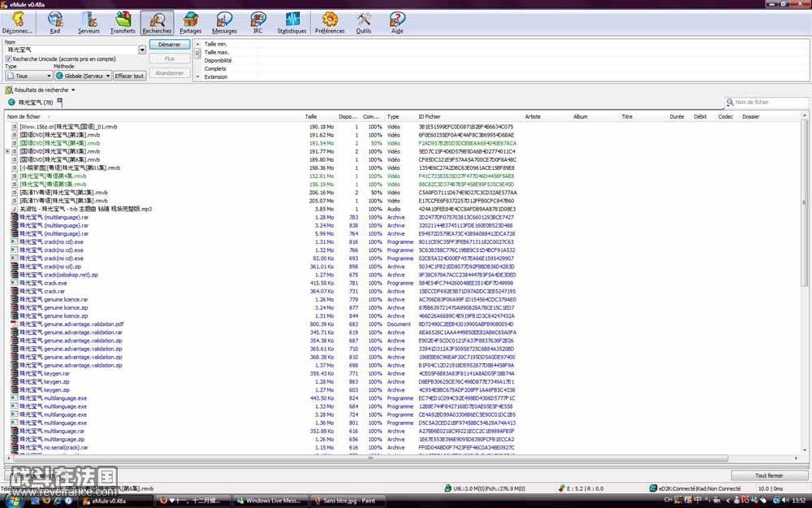Click the horizontal results scrollbar

pos(370,458)
